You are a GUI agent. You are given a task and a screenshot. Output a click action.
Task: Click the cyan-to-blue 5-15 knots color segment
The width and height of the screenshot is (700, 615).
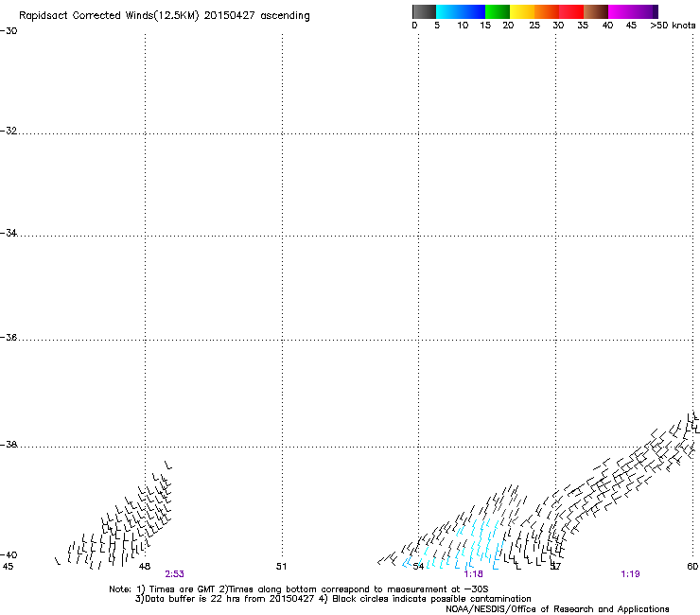461,11
